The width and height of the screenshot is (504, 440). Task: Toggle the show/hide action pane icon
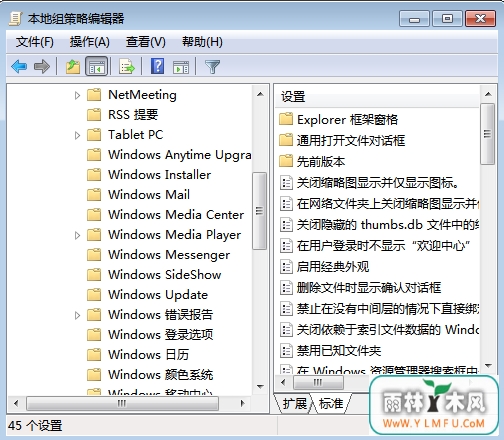181,67
